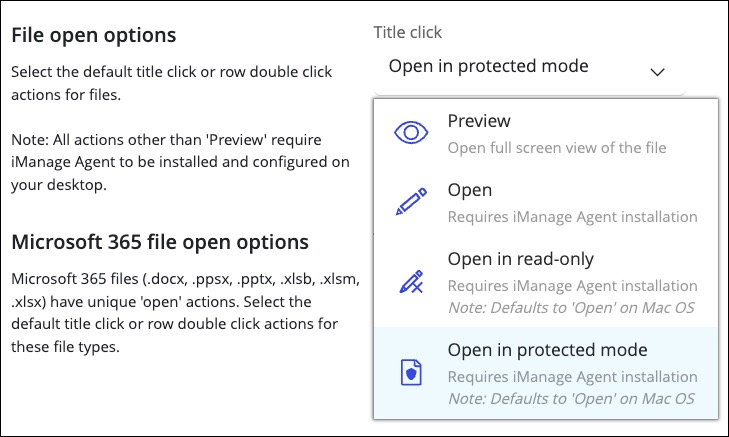
Task: Pick the Open in read-only option label
Action: 520,259
